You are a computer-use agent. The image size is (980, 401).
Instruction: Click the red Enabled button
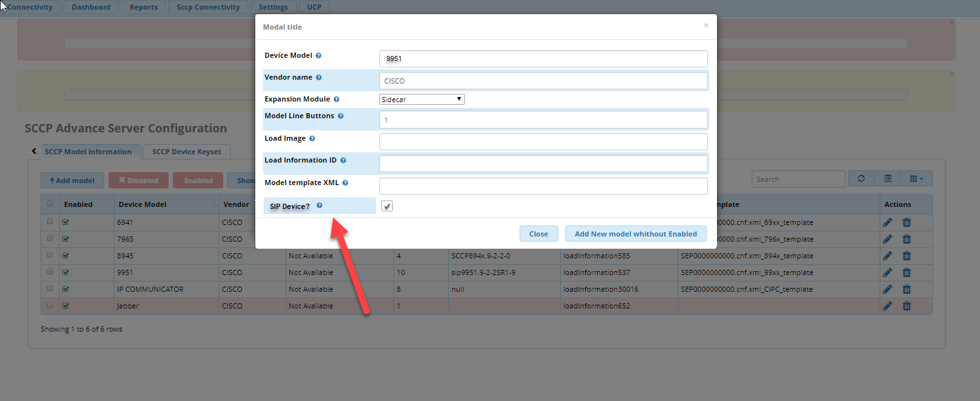click(x=198, y=181)
